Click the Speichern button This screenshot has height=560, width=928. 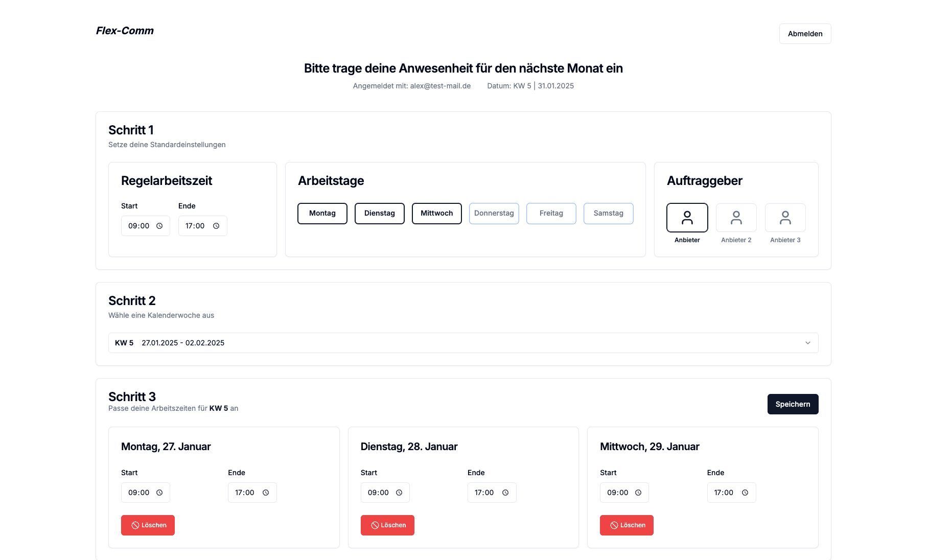[x=793, y=404]
